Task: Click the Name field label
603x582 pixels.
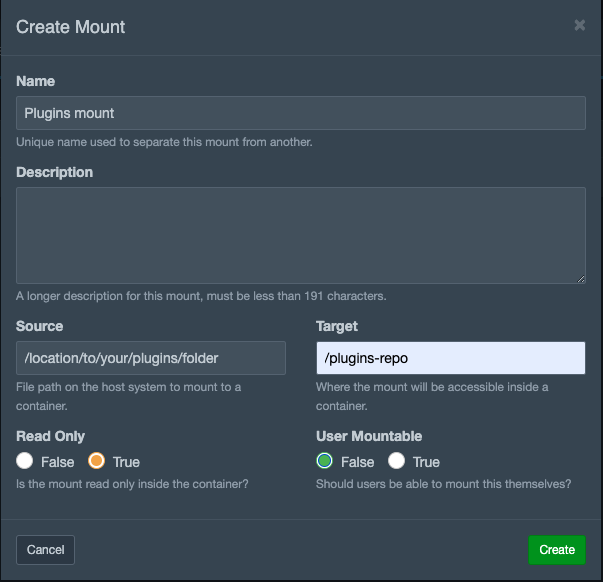Action: click(35, 81)
